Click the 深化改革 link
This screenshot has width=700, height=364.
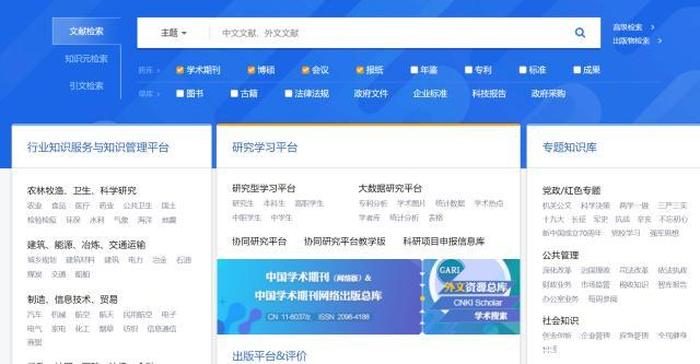pyautogui.click(x=557, y=270)
